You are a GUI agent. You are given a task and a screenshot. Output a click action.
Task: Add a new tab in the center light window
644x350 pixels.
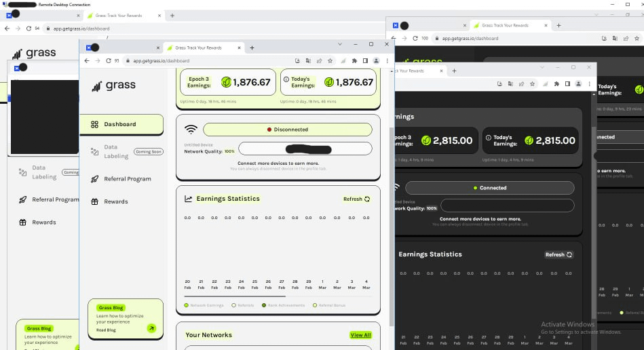(252, 48)
